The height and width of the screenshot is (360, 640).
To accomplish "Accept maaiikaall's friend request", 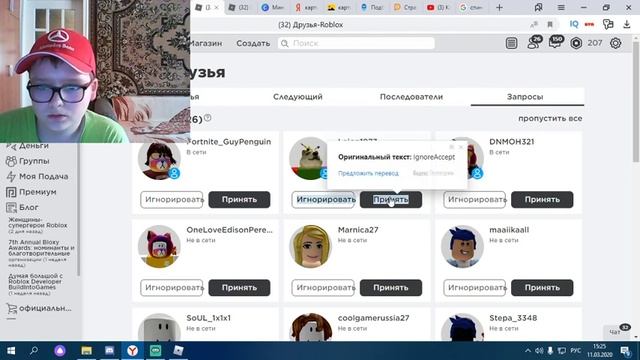I will 542,288.
